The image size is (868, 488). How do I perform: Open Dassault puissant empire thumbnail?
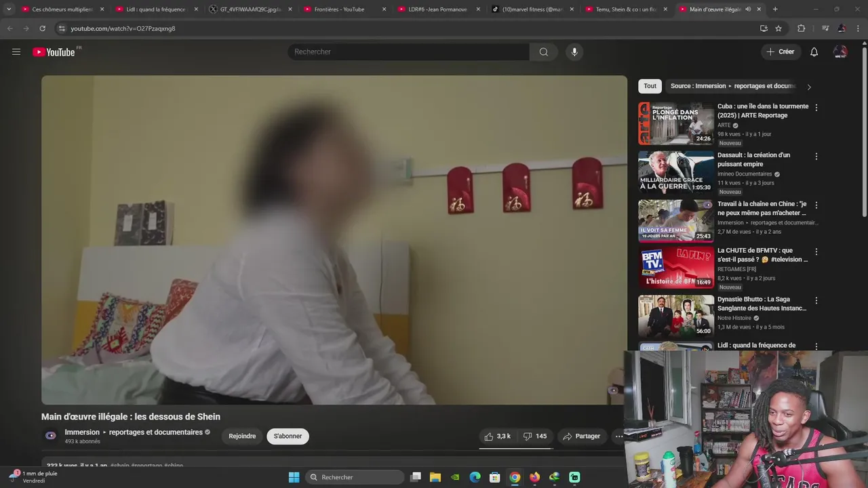(676, 172)
